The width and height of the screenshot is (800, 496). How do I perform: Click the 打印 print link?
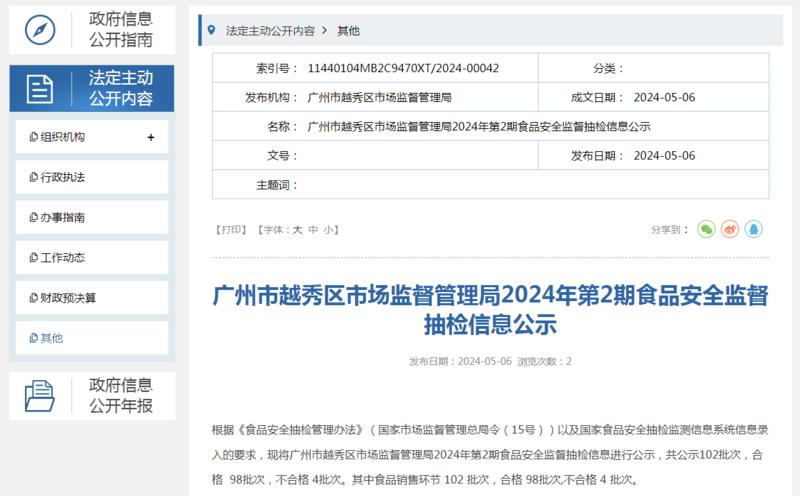pyautogui.click(x=231, y=230)
